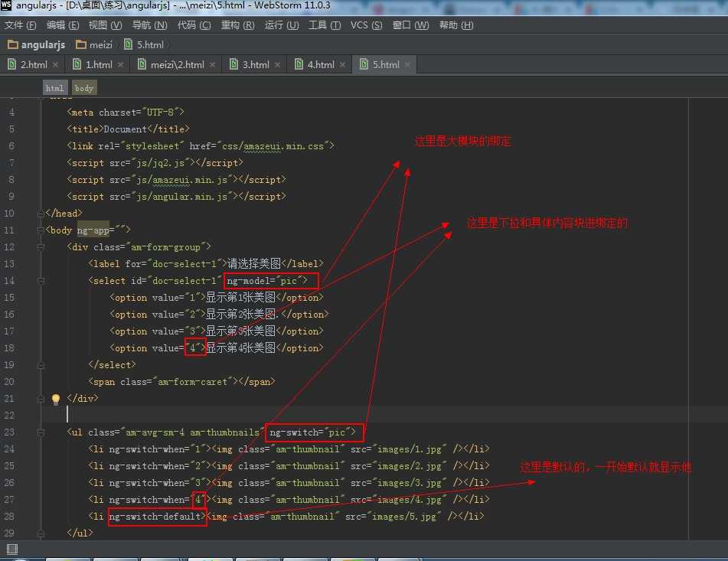Open the 代码 (C) menu
728x561 pixels.
point(194,25)
